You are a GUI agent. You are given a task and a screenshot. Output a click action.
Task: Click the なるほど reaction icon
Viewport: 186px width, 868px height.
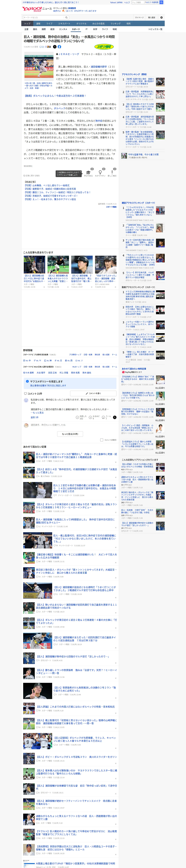pyautogui.click(x=91, y=417)
